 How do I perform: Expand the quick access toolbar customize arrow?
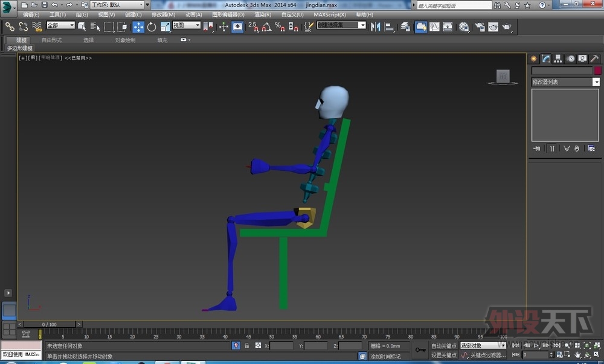click(x=147, y=5)
